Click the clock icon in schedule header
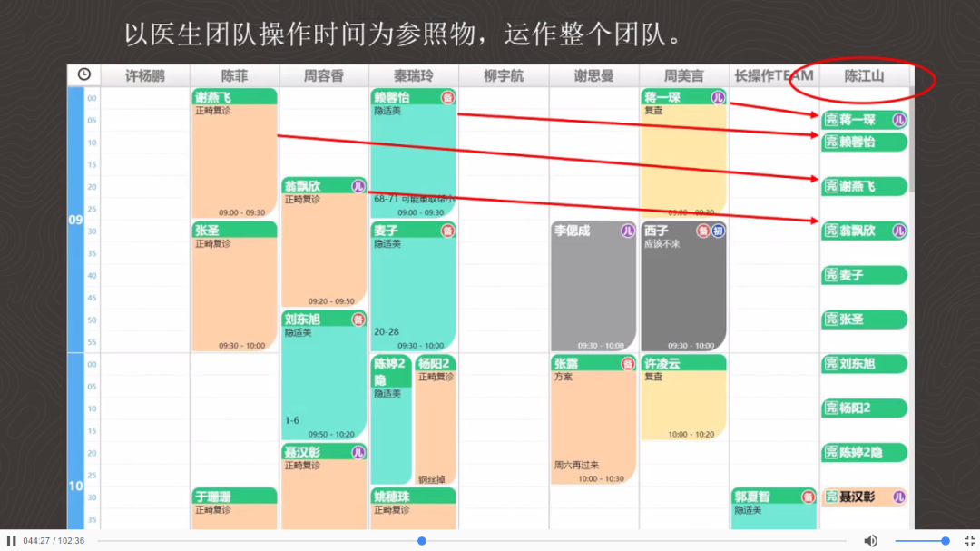The image size is (980, 551). click(x=83, y=75)
